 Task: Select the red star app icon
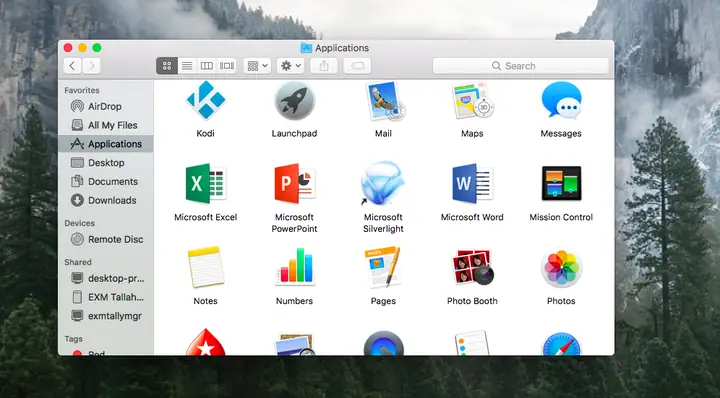coord(205,342)
